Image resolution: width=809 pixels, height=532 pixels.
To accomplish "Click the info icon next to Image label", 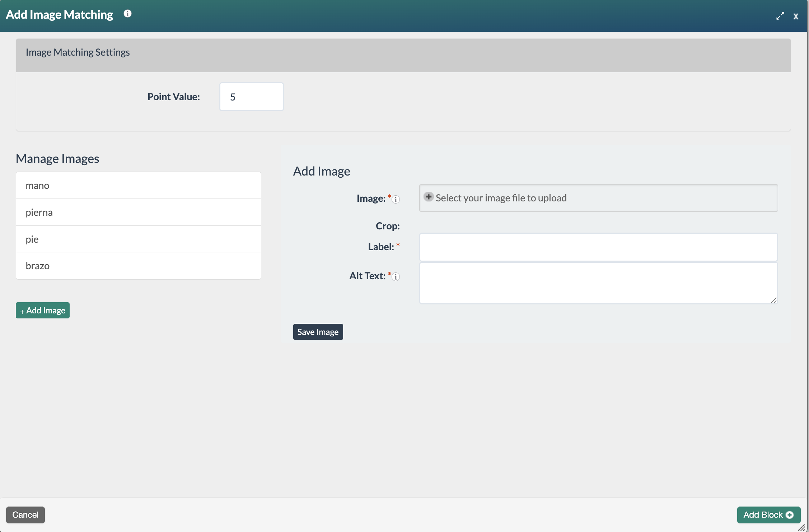I will [396, 199].
